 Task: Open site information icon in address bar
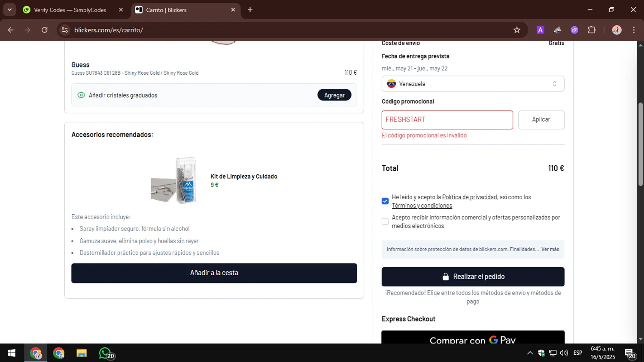[65, 30]
